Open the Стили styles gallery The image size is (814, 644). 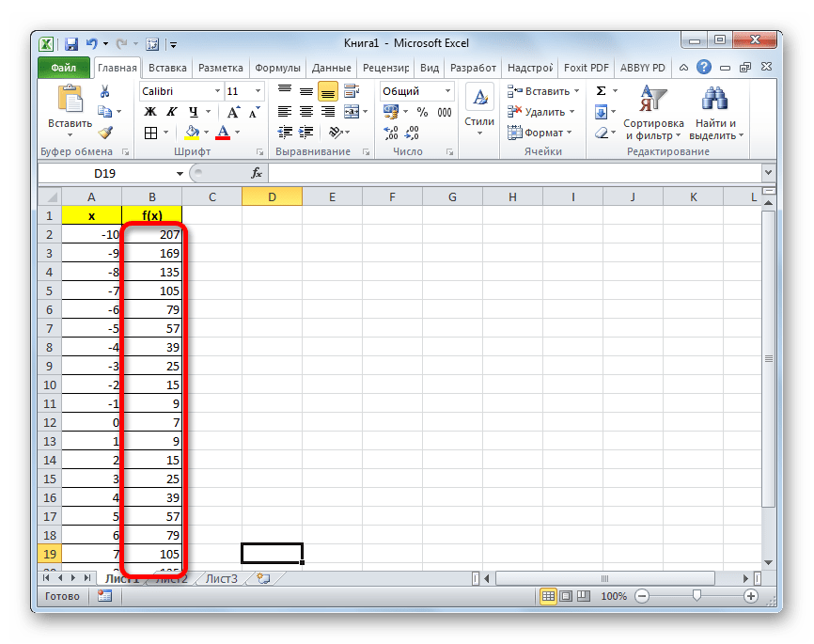tap(479, 111)
